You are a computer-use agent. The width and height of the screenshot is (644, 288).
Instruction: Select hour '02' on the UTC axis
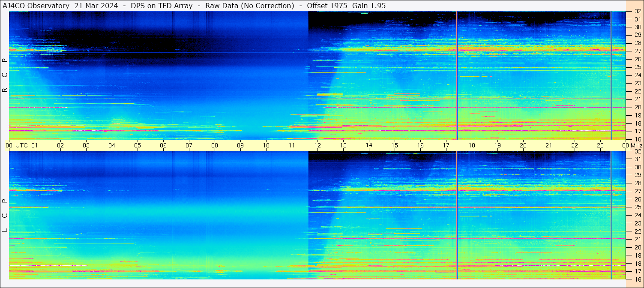pos(60,145)
